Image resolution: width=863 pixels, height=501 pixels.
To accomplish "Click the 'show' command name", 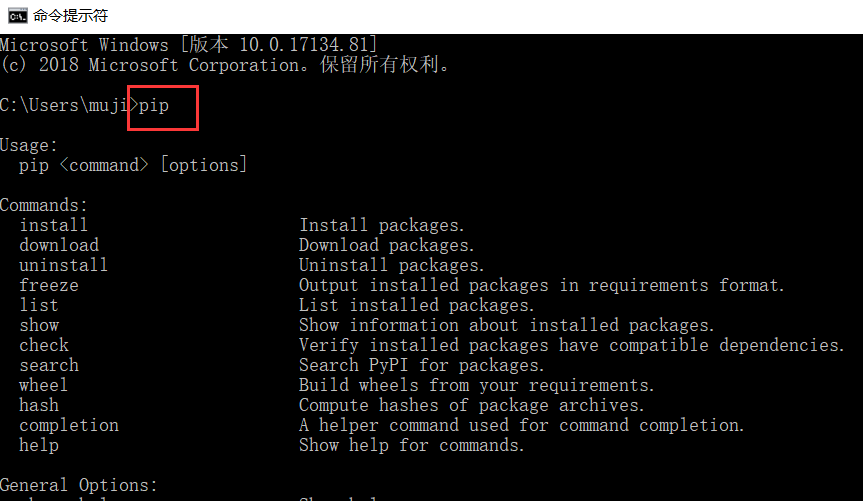I will (38, 325).
